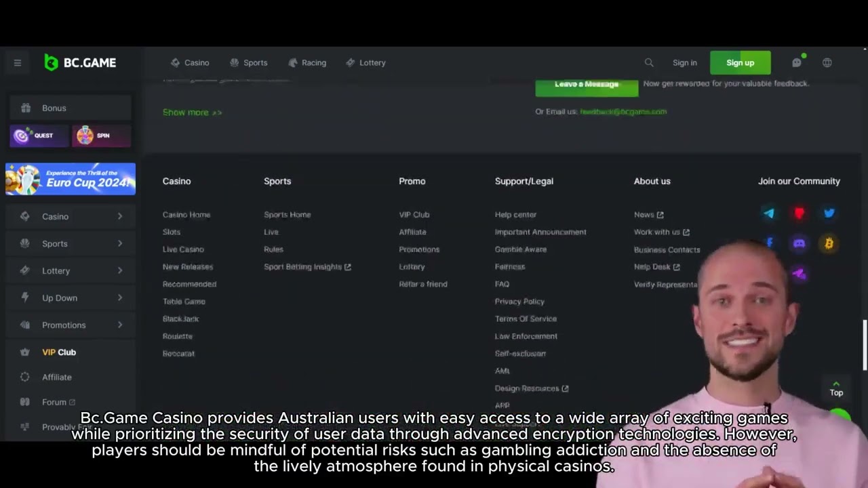The height and width of the screenshot is (488, 868).
Task: Expand the Promotions sidebar chevron
Action: (x=120, y=325)
